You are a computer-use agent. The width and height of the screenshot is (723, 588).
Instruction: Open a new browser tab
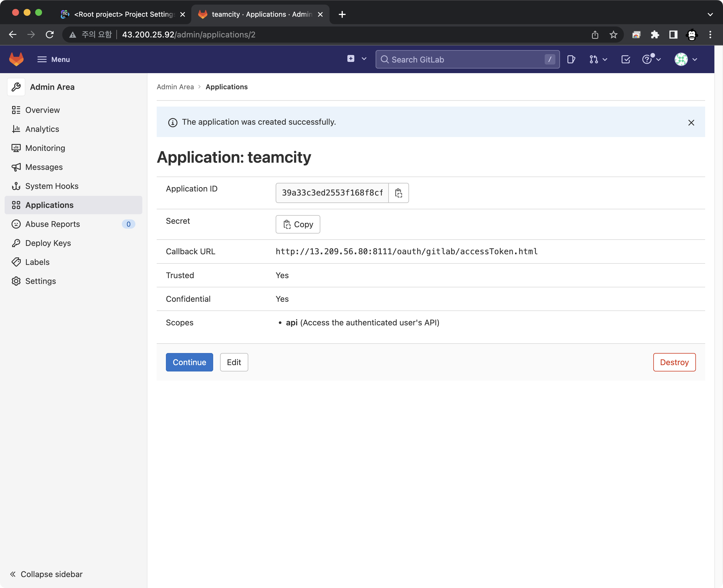tap(342, 14)
